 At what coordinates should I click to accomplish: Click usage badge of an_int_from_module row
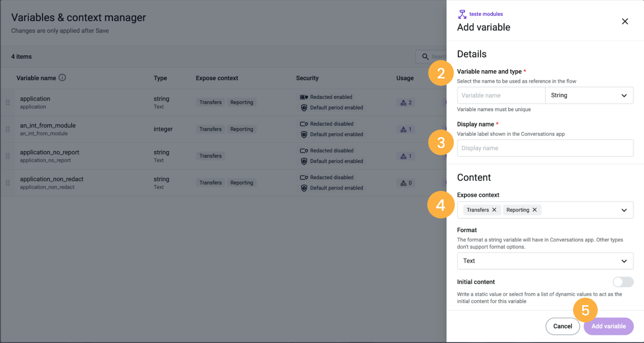[406, 129]
